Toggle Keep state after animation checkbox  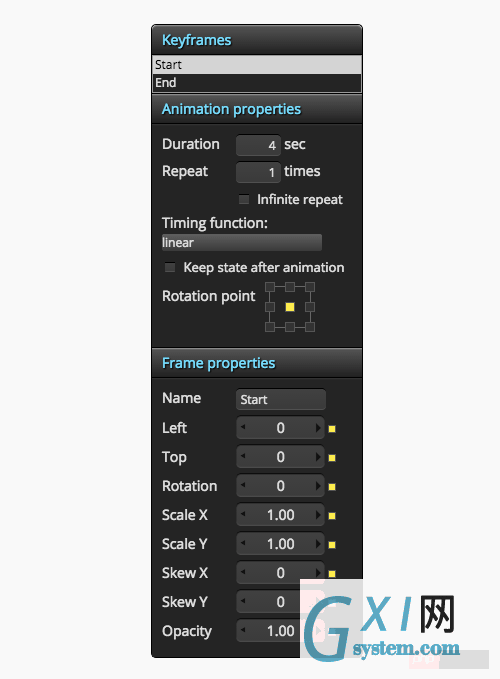click(170, 267)
